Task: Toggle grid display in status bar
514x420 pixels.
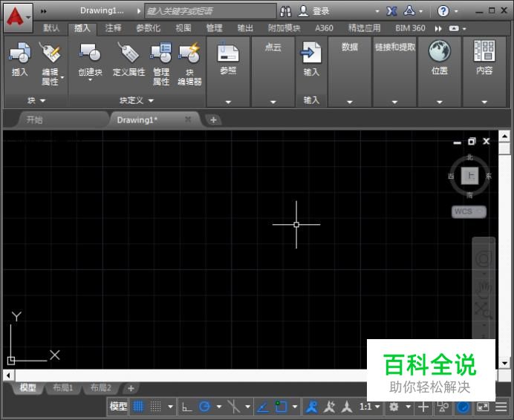Action: 139,407
